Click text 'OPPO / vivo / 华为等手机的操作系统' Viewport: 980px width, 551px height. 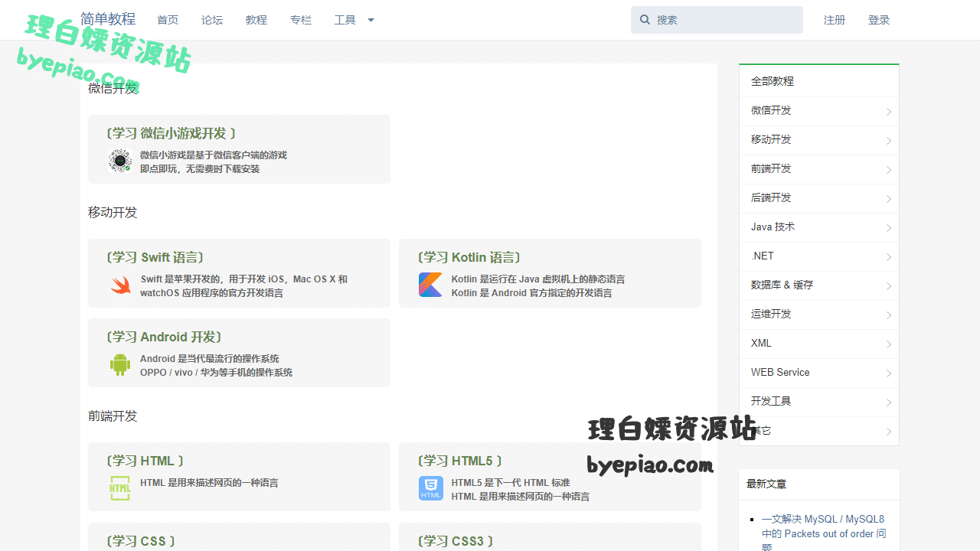click(216, 373)
